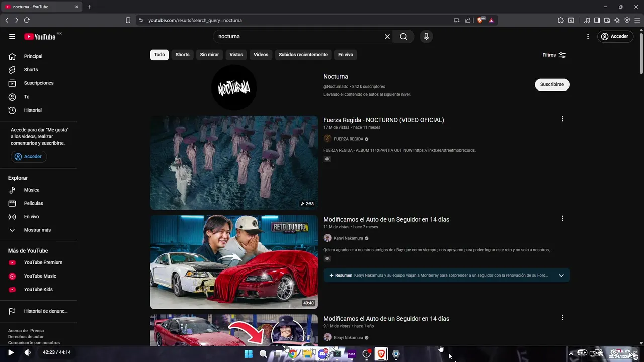644x362 pixels.
Task: Click the browser forward arrow
Action: coord(17,20)
